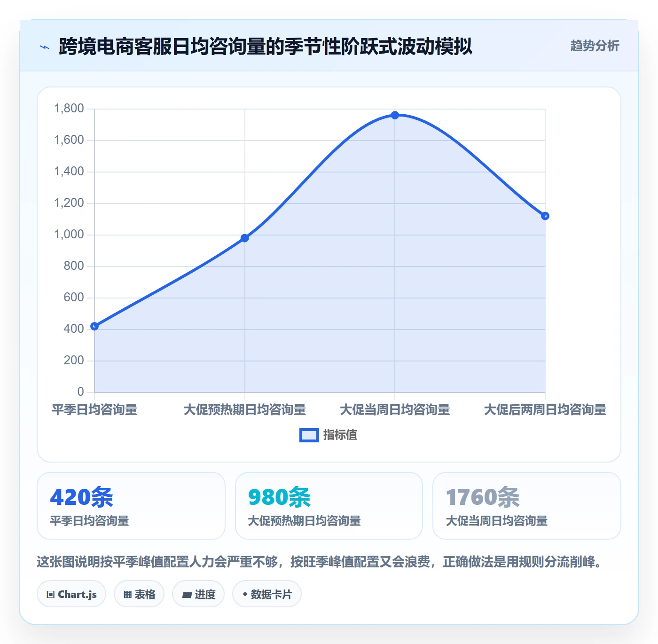Click the 指标值 legend text

tap(340, 435)
